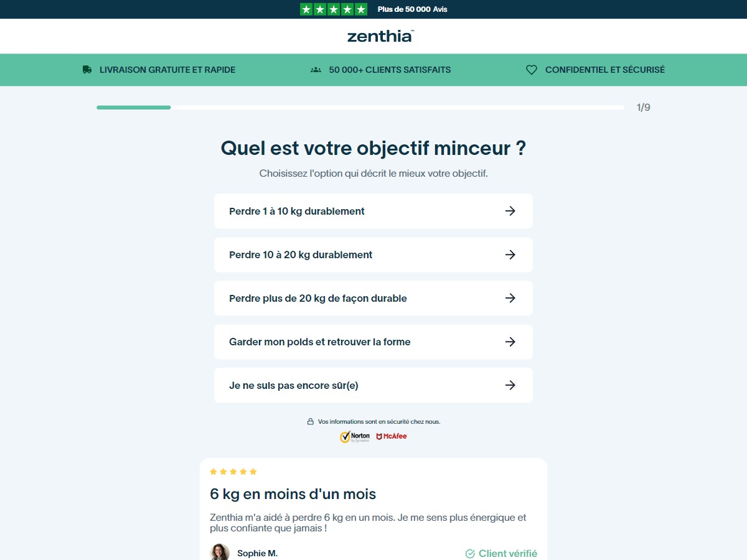Screen dimensions: 747x560
Task: Click review title '6 kg en moins d'un mois'
Action: [293, 494]
